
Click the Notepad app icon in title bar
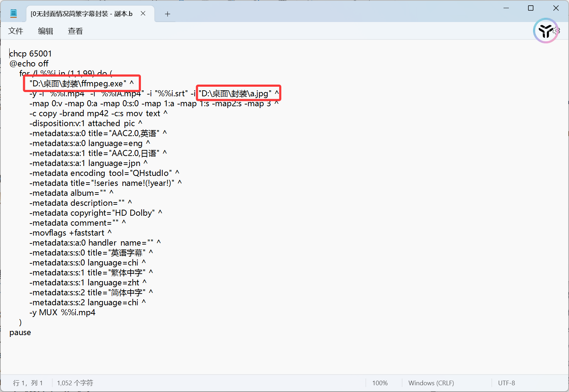pyautogui.click(x=14, y=14)
